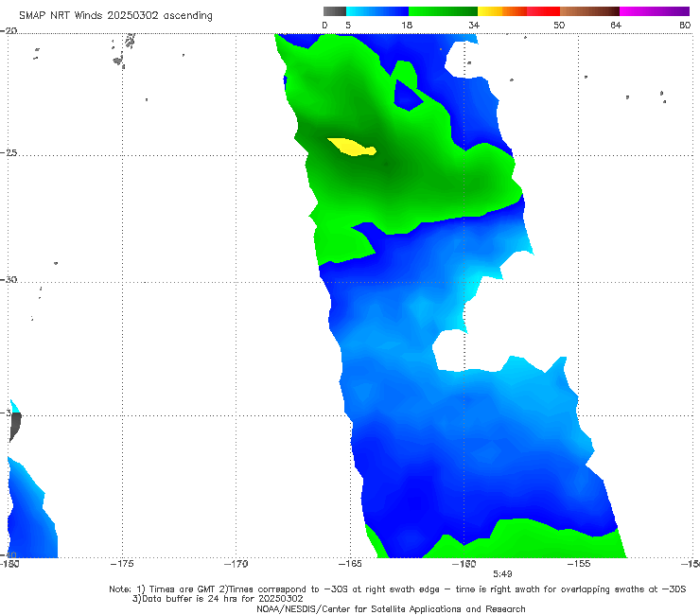Click the 'NOAA/NESDIS/Center for Satellite Applications and Research' credit
This screenshot has height=615, width=700.
(x=391, y=609)
